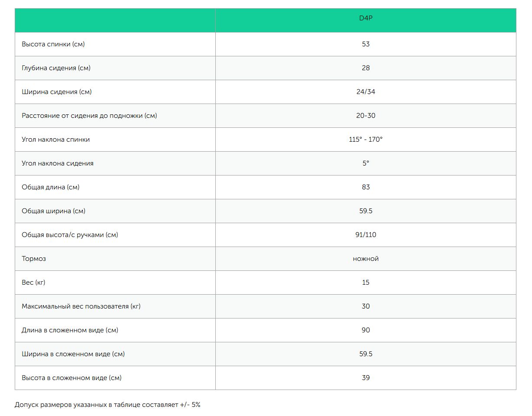The width and height of the screenshot is (532, 416).
Task: Click the backrest height value 53
Action: click(366, 44)
